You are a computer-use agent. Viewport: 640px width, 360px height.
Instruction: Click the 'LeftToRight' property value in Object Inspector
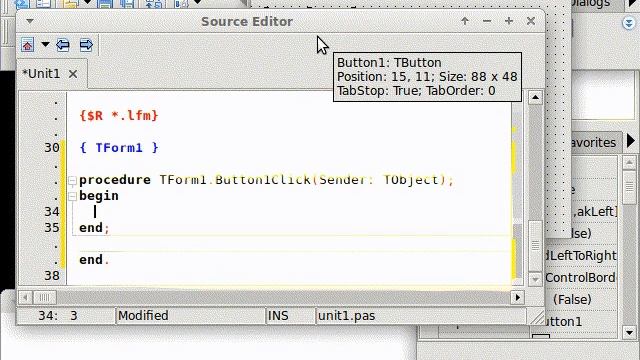pyautogui.click(x=581, y=256)
